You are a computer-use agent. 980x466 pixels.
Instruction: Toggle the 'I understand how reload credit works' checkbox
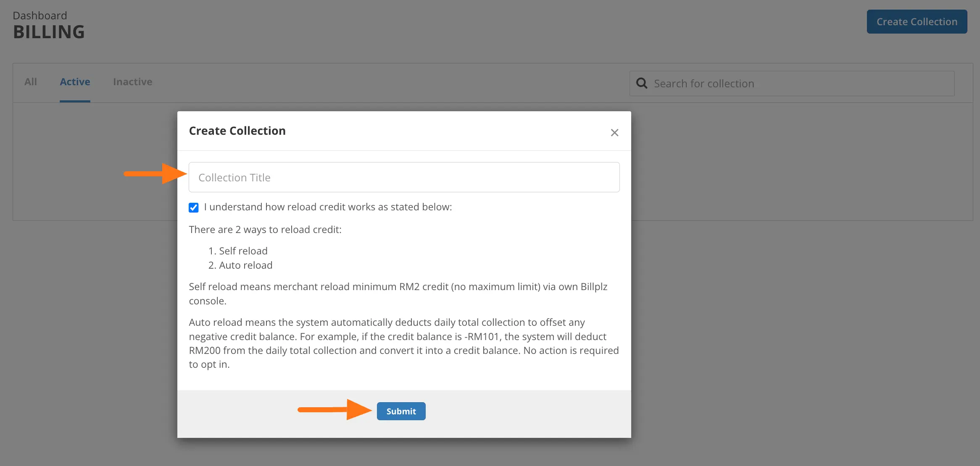point(193,207)
